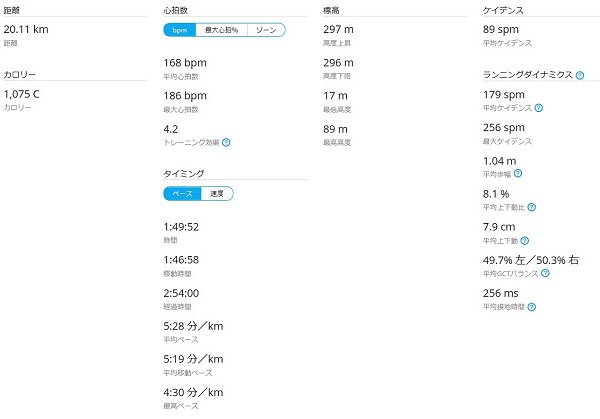Click the 5:28 分/km average pace value

click(x=193, y=326)
